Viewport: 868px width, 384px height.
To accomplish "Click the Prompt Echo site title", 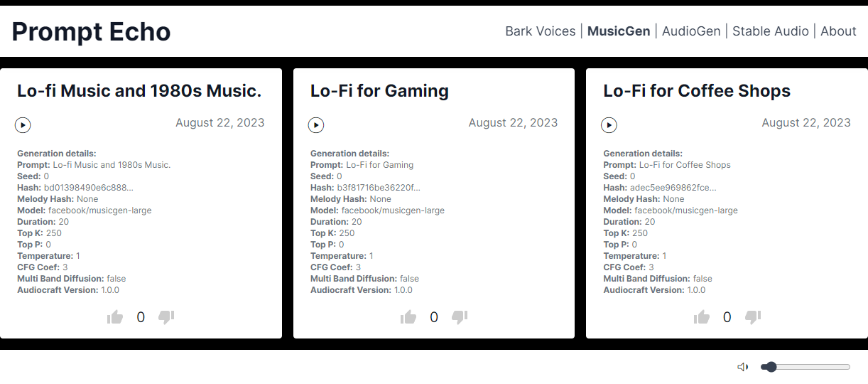I will click(x=91, y=32).
